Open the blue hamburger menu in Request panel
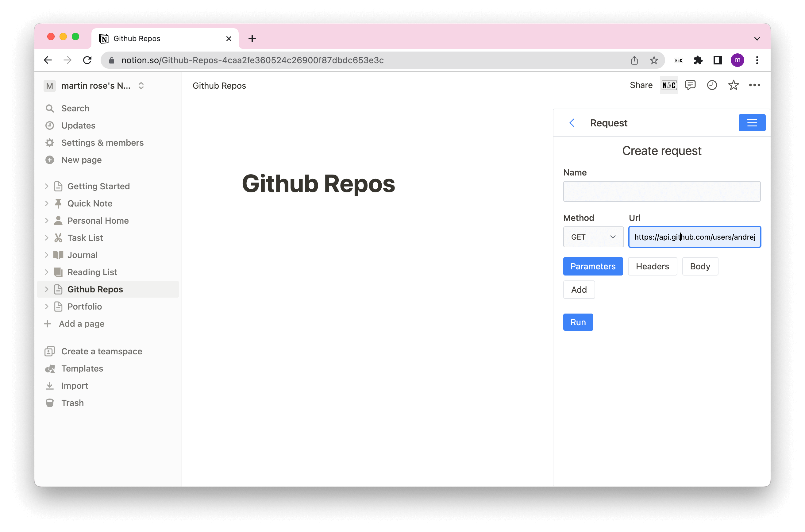805x532 pixels. coord(752,123)
